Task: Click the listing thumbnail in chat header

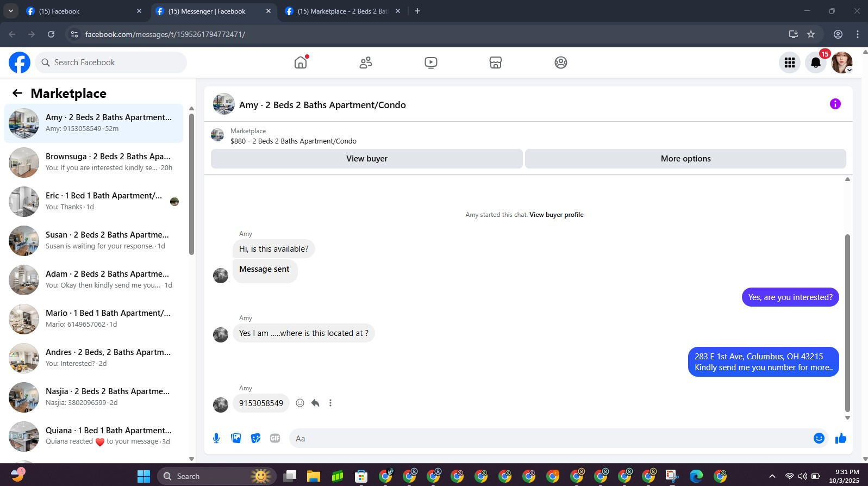Action: point(223,104)
